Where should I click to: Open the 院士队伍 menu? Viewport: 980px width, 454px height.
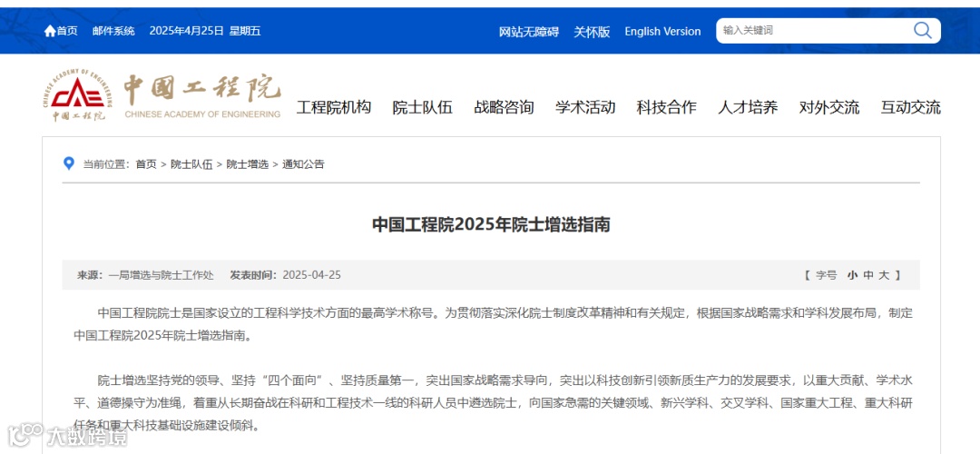(423, 107)
